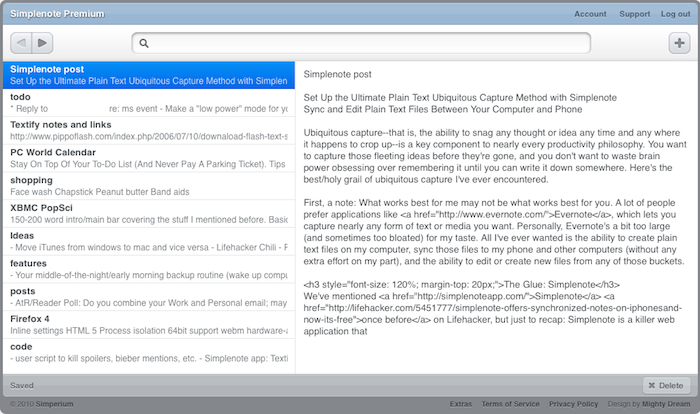
Task: Open the Extras footer link
Action: click(x=461, y=404)
